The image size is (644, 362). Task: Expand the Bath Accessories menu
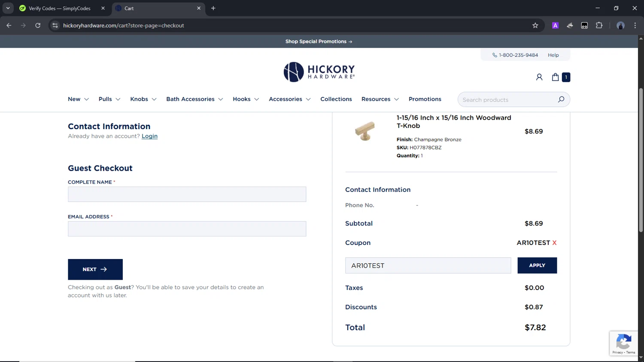pyautogui.click(x=194, y=99)
